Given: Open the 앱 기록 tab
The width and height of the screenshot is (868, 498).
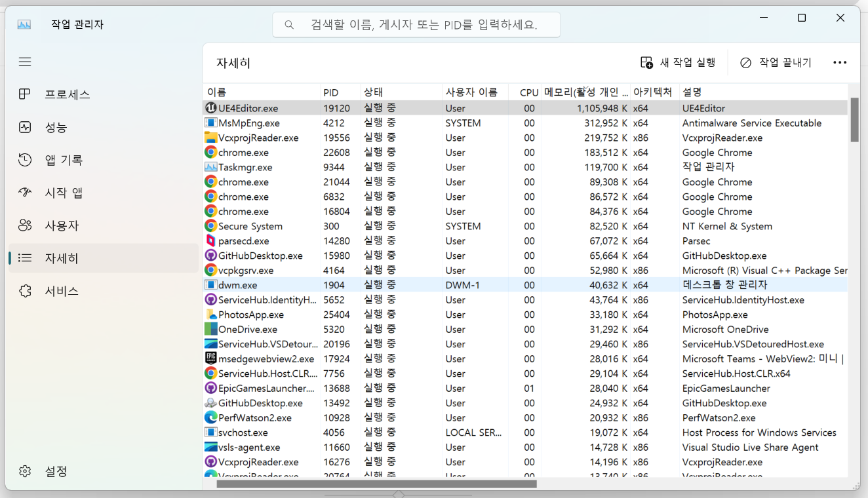Looking at the screenshot, I should click(x=102, y=160).
